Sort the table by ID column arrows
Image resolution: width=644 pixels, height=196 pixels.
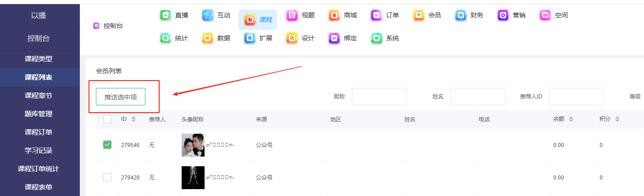coord(133,119)
